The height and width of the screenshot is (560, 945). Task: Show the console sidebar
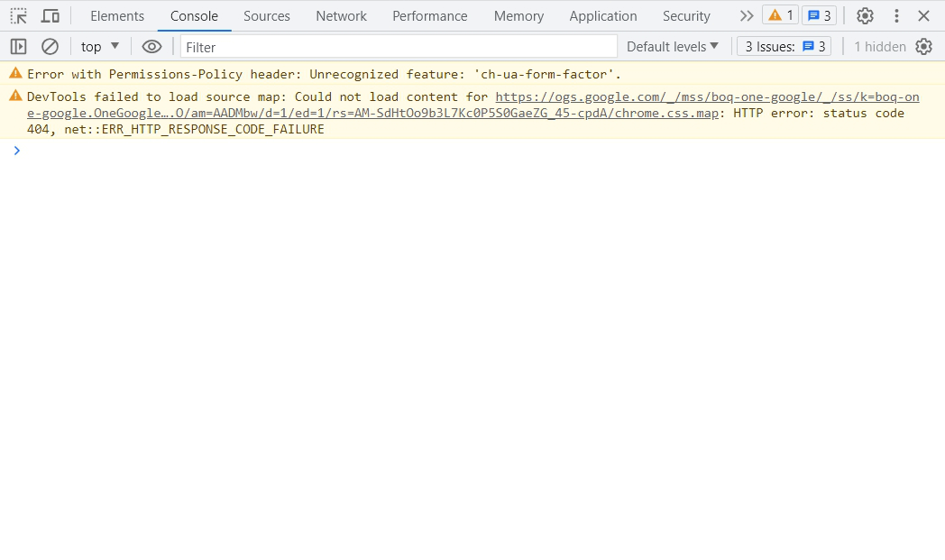19,46
